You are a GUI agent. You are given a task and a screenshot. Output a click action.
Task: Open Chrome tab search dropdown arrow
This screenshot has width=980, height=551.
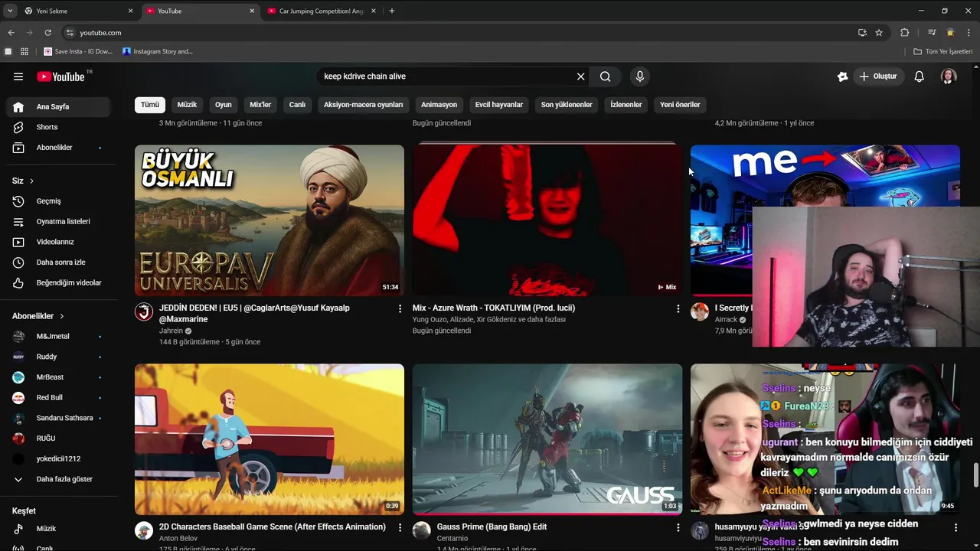point(10,11)
